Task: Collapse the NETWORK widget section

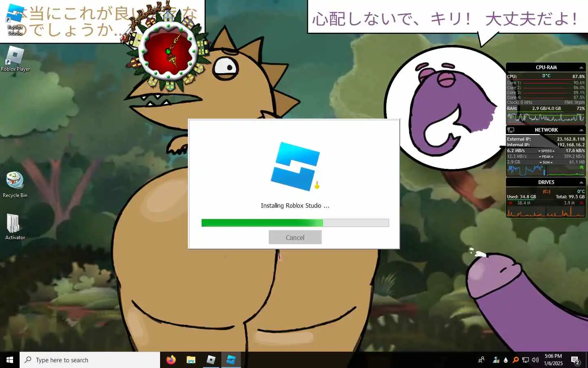Action: click(581, 130)
